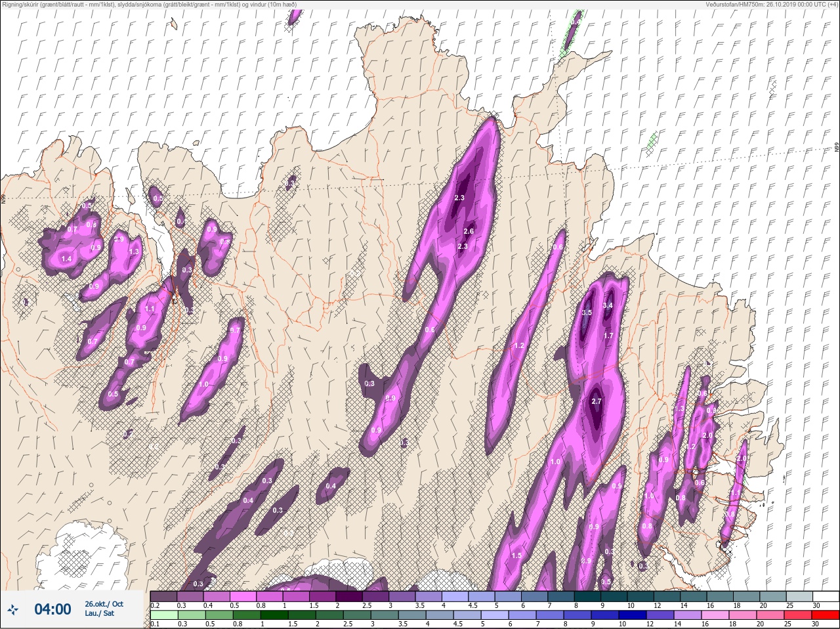Select lavender upper swatch between 3.5 and 4
The width and height of the screenshot is (840, 629).
point(429,596)
